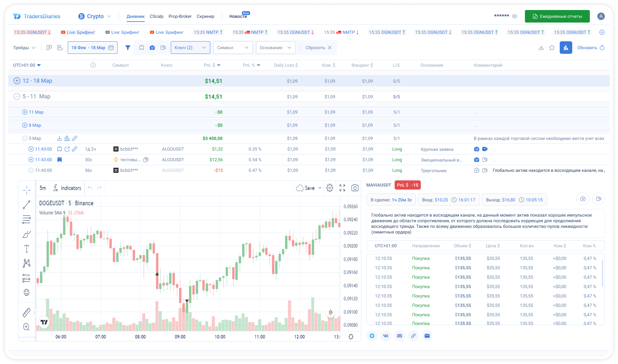Open the Ключ (2) dropdown
Screen dimensions: 618x364
[190, 48]
